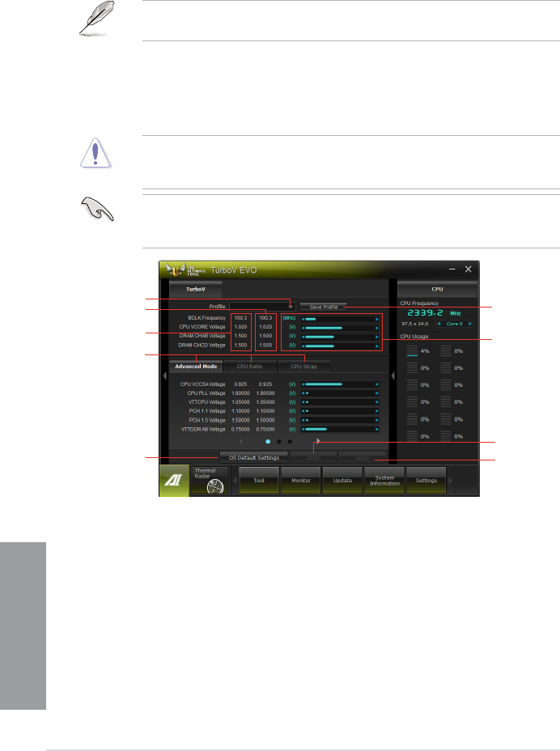The image size is (560, 751).
Task: Increase CPU VCORE Voltage with its right arrow
Action: point(377,328)
